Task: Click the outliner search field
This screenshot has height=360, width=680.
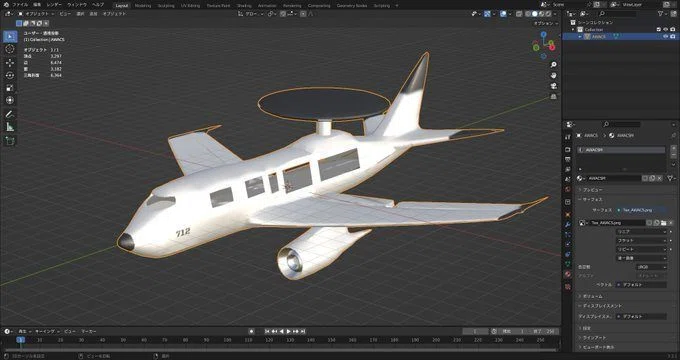Action: point(618,14)
